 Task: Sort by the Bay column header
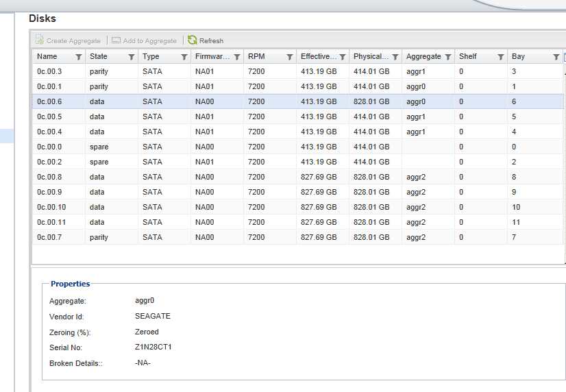(518, 56)
